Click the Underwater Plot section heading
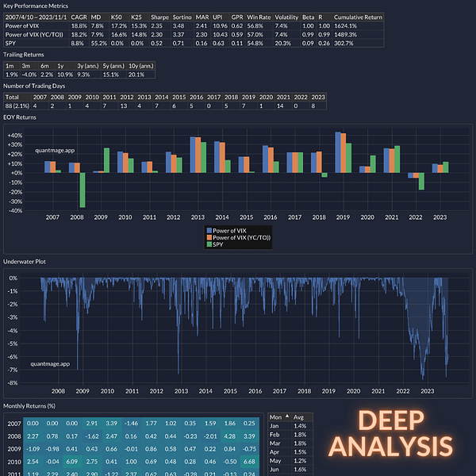The width and height of the screenshot is (476, 476). coord(25,262)
